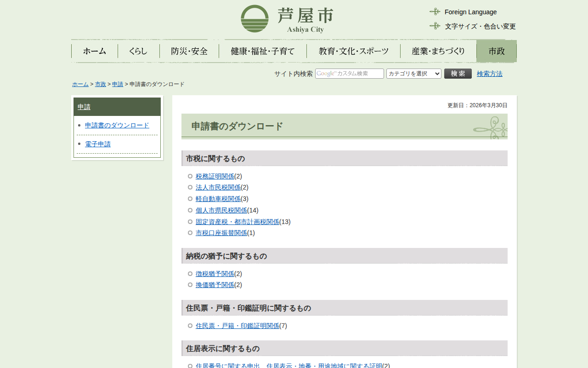Open 電子申請 in the sidebar
Screen dimensions: 588x368
[x=98, y=144]
